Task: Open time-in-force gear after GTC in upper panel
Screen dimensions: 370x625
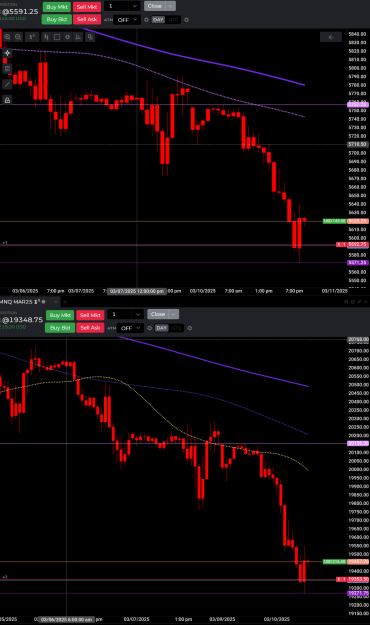Action: tap(187, 20)
